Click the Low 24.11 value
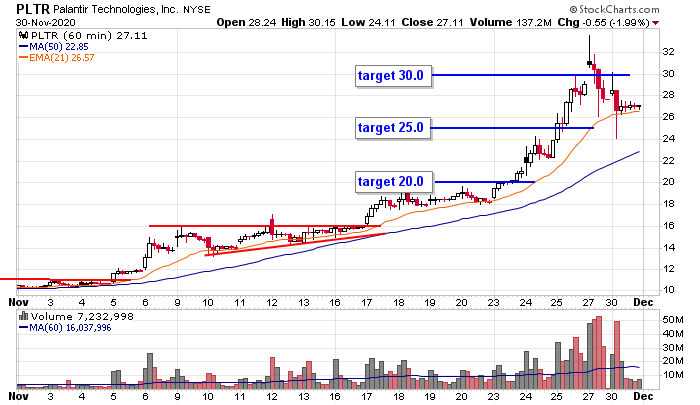The height and width of the screenshot is (405, 700). click(x=368, y=22)
